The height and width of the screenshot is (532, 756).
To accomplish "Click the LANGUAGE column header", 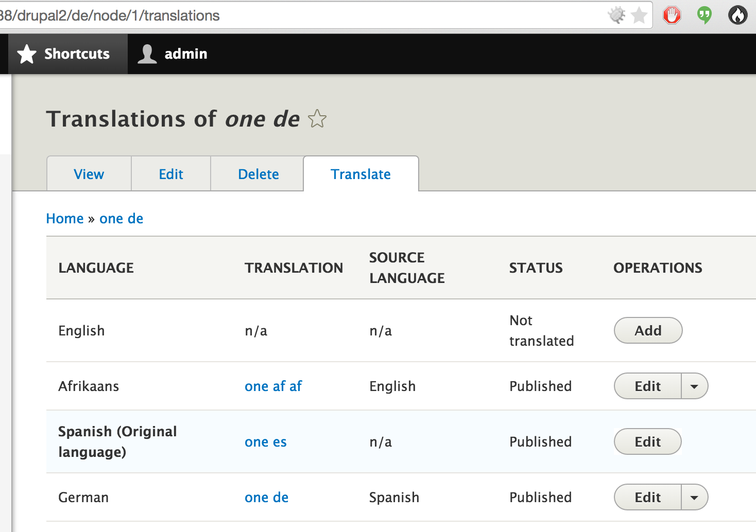I will 96,268.
